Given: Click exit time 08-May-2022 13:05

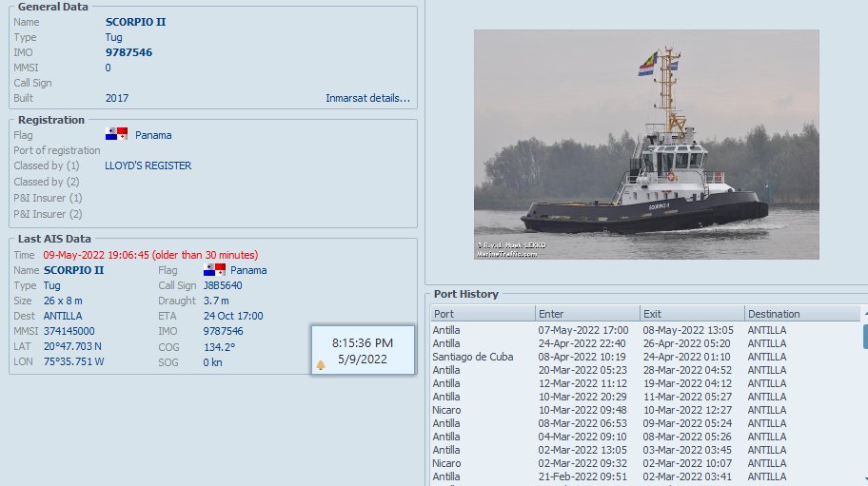Looking at the screenshot, I should coord(687,330).
